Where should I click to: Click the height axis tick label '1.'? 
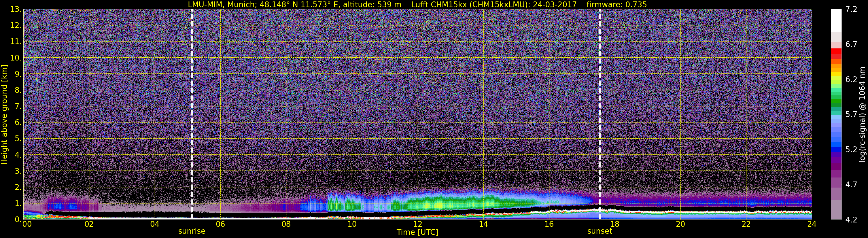tap(18, 203)
